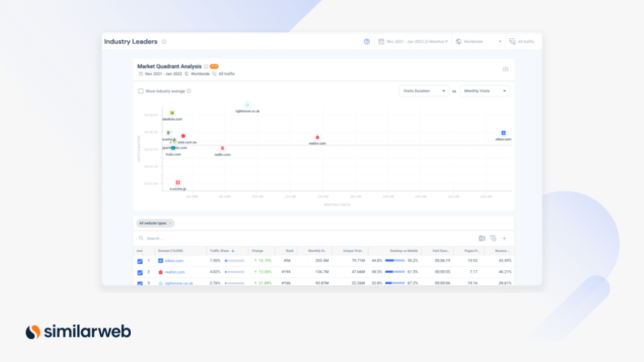Click the plus icon beside the search bar
This screenshot has height=362, width=644.
(504, 239)
